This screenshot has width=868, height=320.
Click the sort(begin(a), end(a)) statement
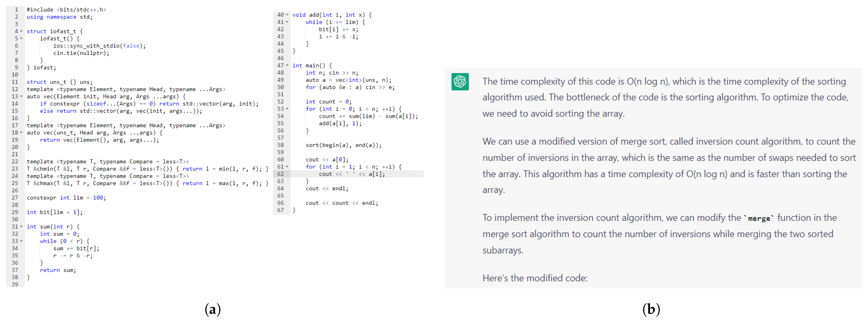(x=343, y=145)
